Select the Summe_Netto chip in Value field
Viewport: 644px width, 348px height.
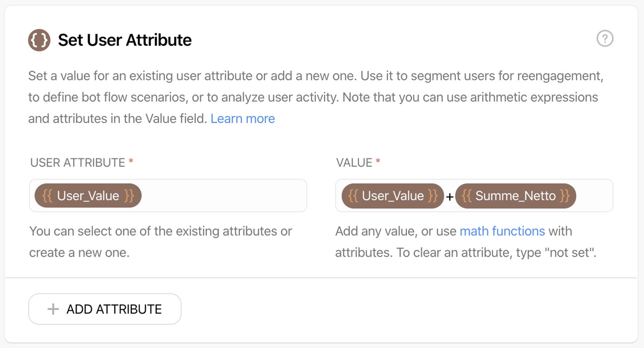tap(515, 196)
